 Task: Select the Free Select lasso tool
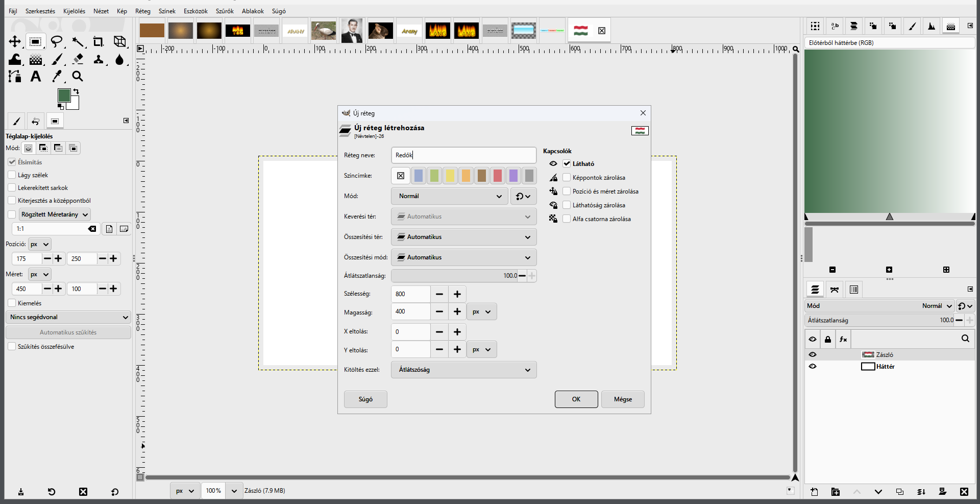click(57, 41)
